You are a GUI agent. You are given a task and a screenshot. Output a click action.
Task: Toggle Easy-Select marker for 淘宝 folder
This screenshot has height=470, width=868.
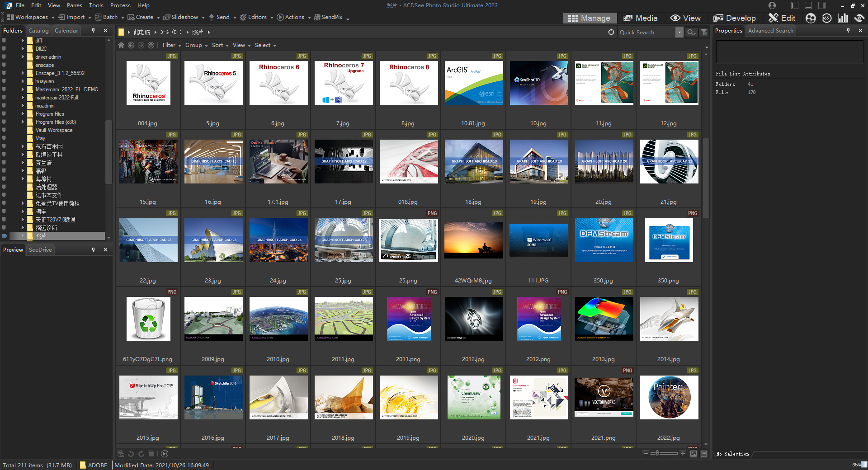click(4, 211)
